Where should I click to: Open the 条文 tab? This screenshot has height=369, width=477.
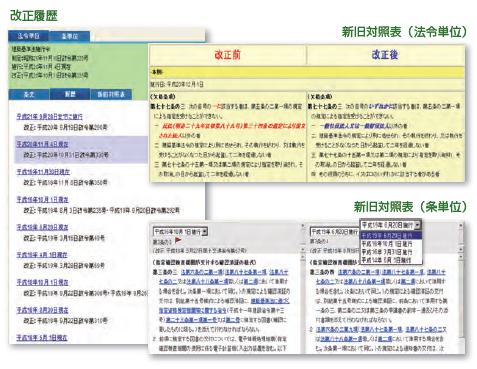click(x=29, y=95)
